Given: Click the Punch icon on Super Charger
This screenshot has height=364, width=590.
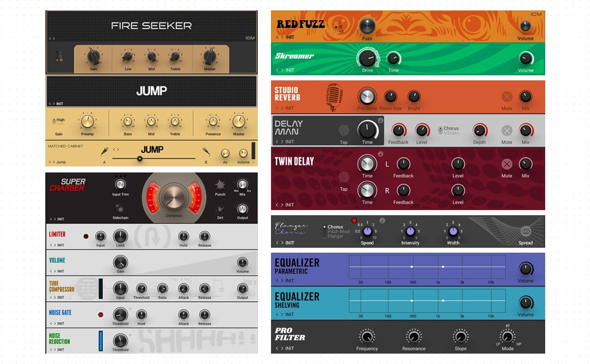Looking at the screenshot, I should [x=221, y=185].
